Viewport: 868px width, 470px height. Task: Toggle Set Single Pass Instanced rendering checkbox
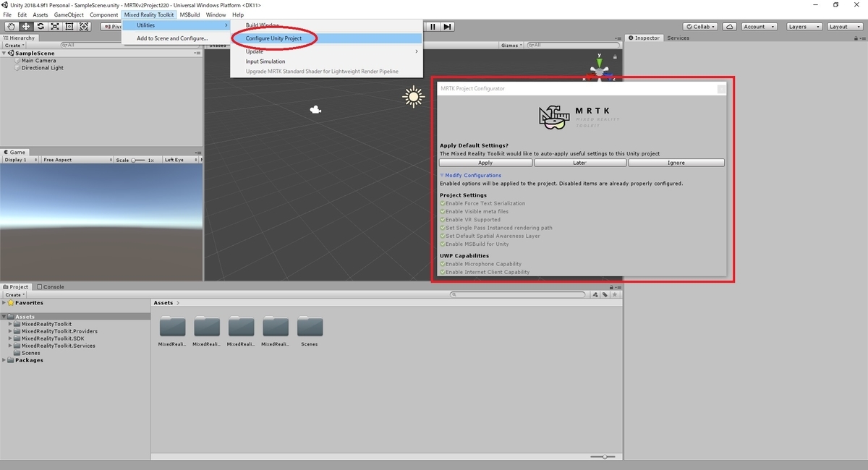(x=443, y=228)
